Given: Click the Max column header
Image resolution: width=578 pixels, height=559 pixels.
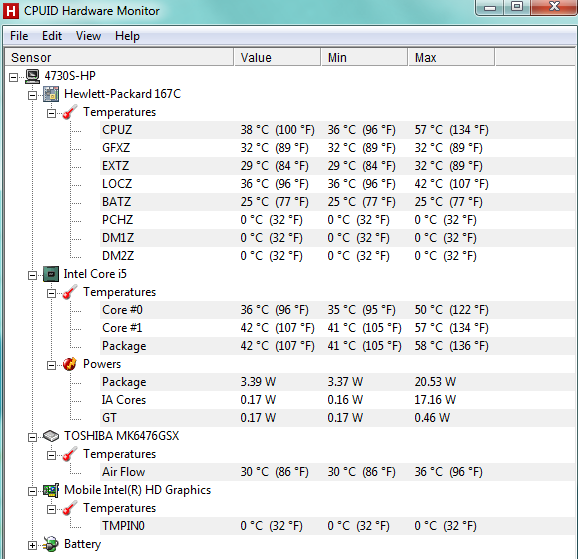Looking at the screenshot, I should (x=451, y=58).
